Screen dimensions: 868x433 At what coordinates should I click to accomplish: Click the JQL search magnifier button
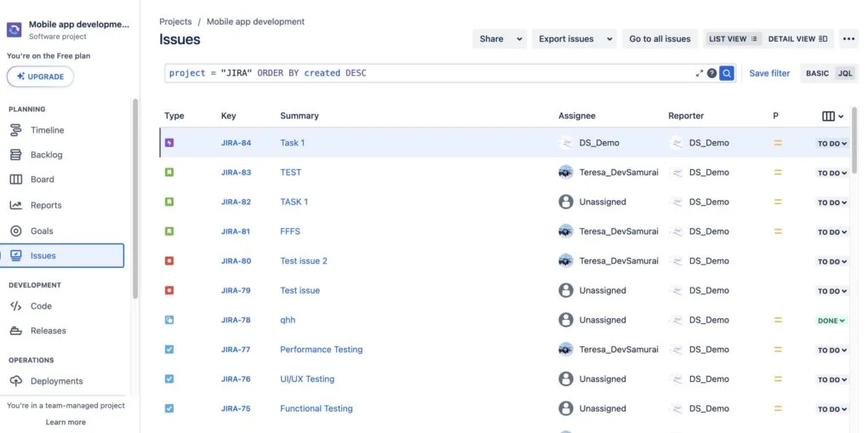coord(727,73)
